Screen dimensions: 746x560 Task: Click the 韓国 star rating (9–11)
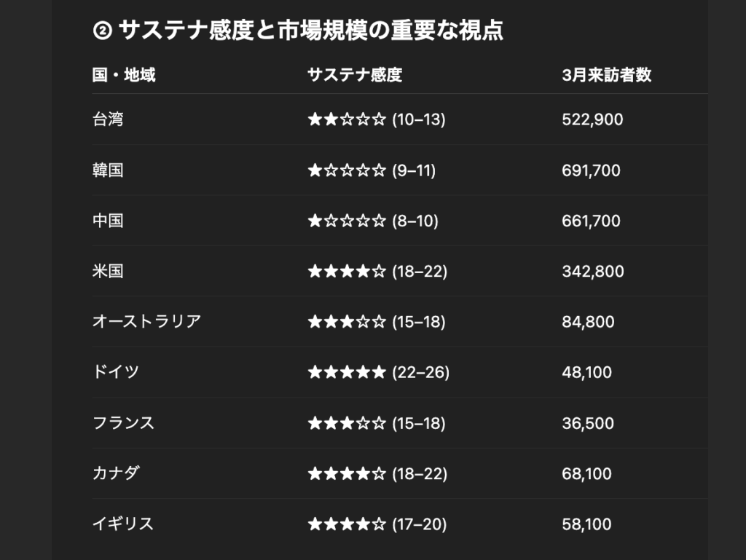pos(372,170)
